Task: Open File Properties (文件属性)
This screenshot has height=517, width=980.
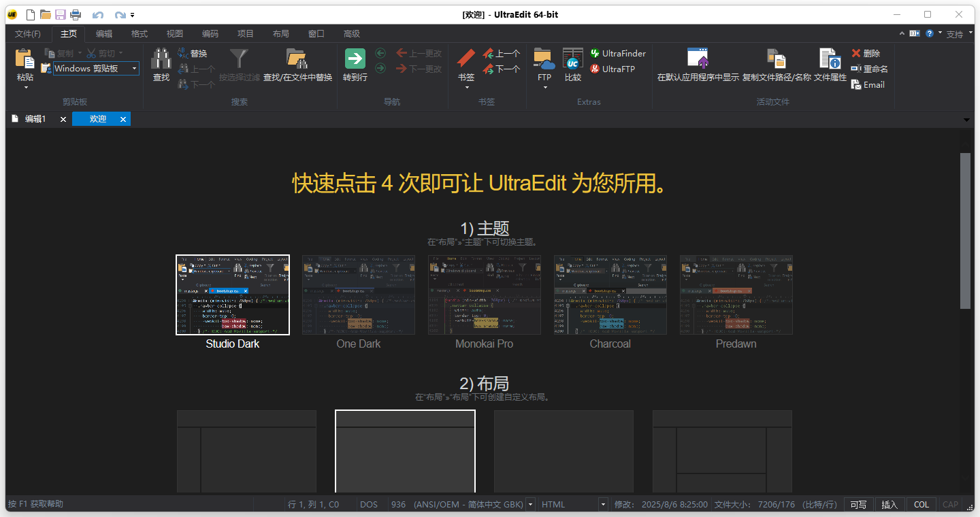Action: pos(830,65)
